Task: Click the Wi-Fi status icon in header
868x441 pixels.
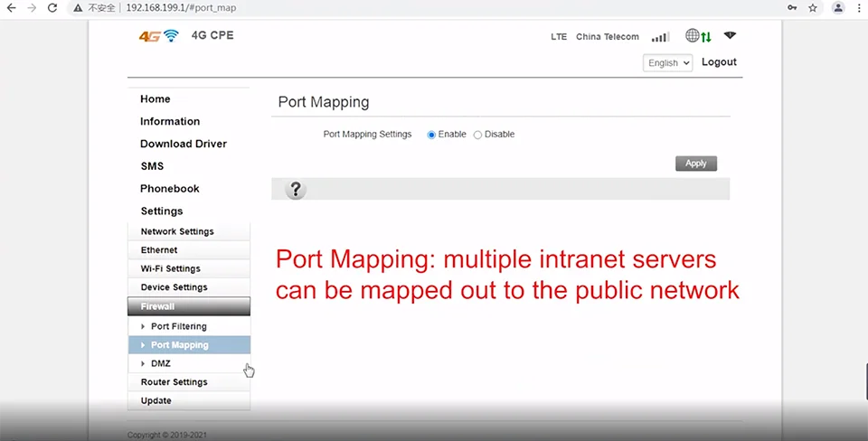Action: [x=730, y=36]
